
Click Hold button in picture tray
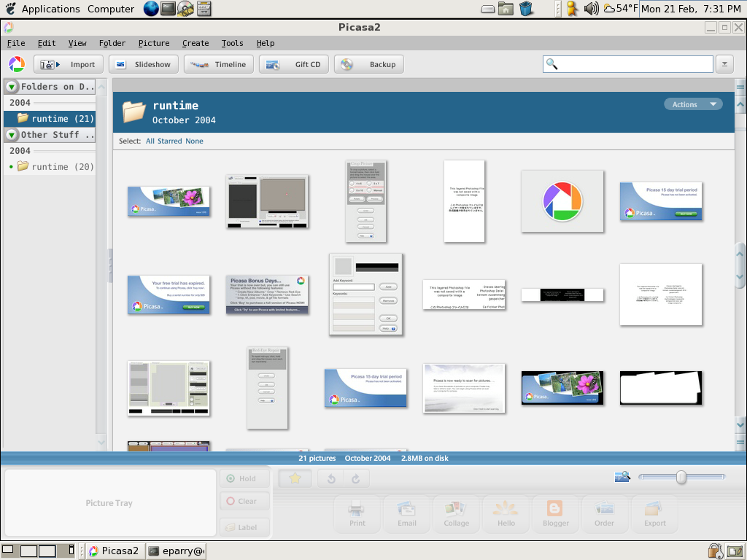coord(245,478)
